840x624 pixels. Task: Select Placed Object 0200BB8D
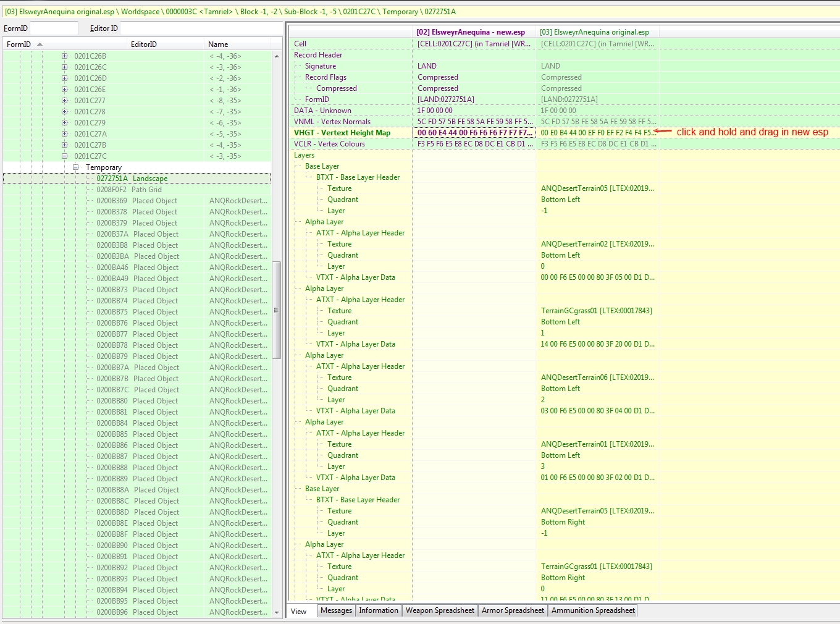pos(136,512)
